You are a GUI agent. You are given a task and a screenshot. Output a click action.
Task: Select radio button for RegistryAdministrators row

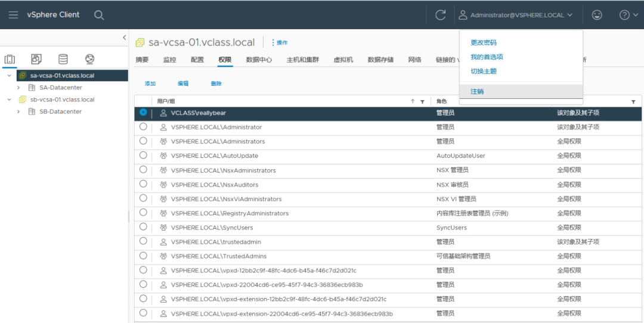coord(143,212)
